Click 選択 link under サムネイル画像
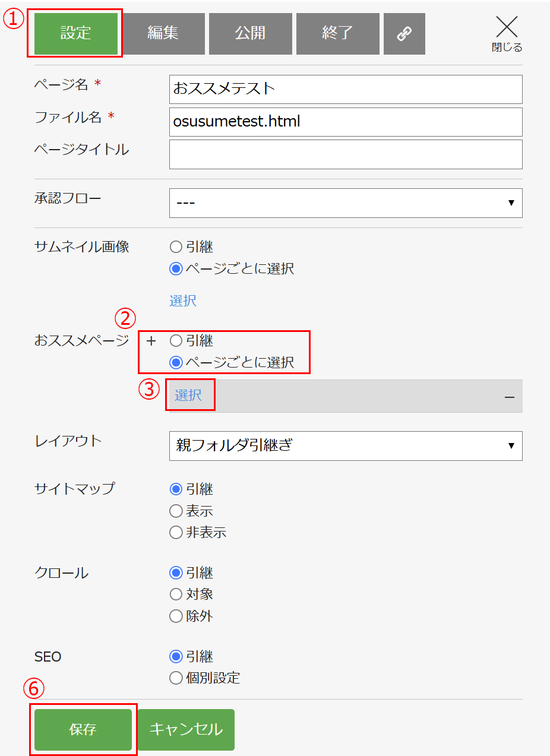The image size is (550, 756). [183, 301]
